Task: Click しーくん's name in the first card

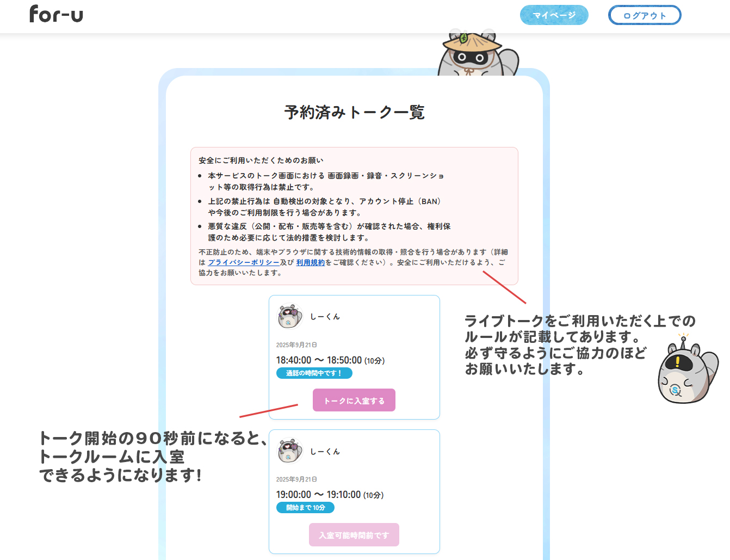Action: [325, 316]
